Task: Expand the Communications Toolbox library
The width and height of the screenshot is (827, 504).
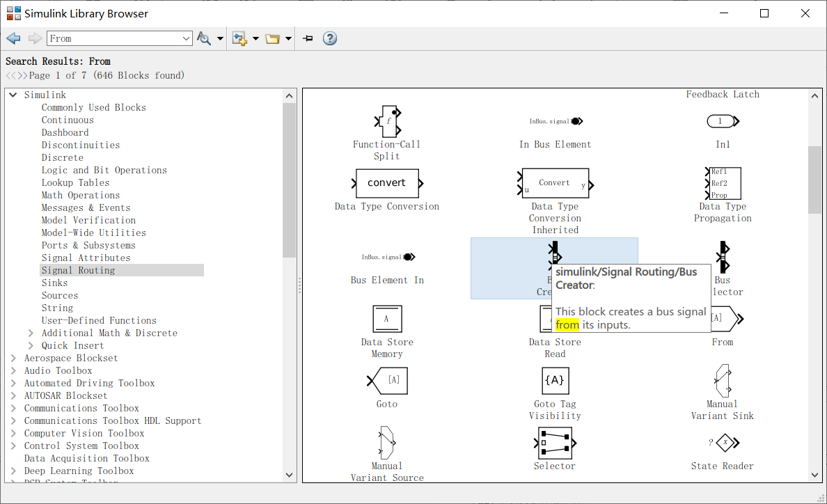Action: (x=13, y=409)
